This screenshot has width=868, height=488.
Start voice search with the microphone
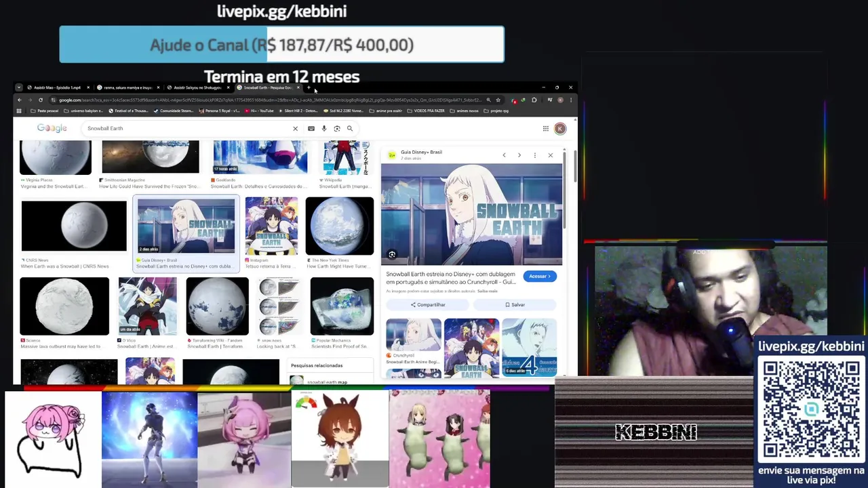tap(324, 128)
